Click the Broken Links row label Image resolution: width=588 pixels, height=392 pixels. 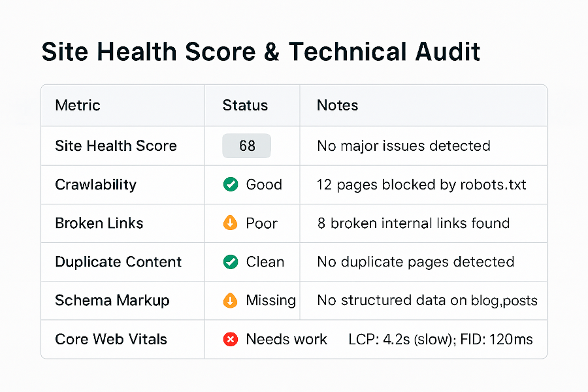pos(99,223)
